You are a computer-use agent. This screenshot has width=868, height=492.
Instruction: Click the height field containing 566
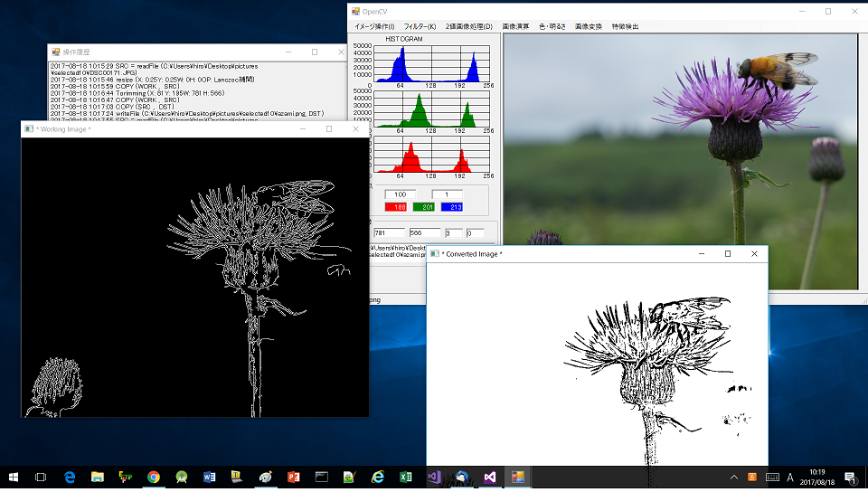click(x=425, y=233)
